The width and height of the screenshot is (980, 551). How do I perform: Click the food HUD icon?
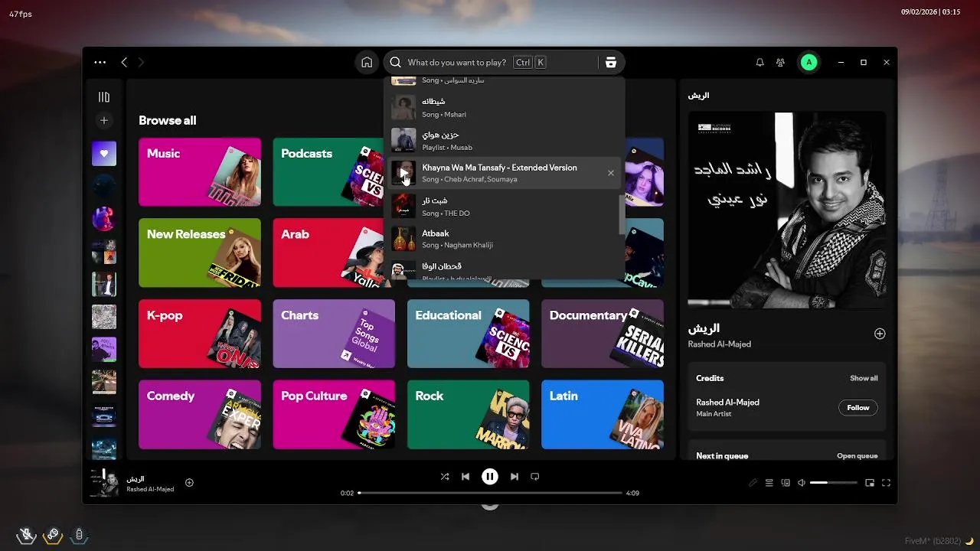53,535
